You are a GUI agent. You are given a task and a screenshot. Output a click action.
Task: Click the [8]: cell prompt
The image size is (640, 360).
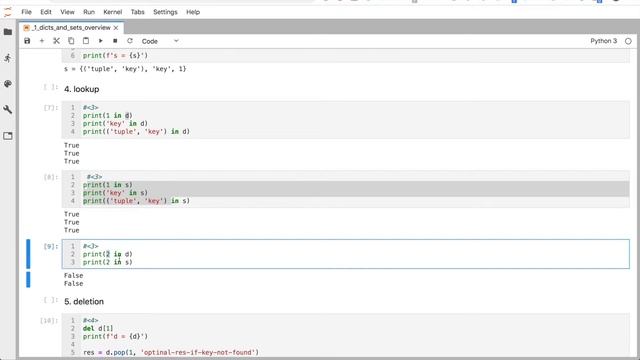(x=51, y=177)
